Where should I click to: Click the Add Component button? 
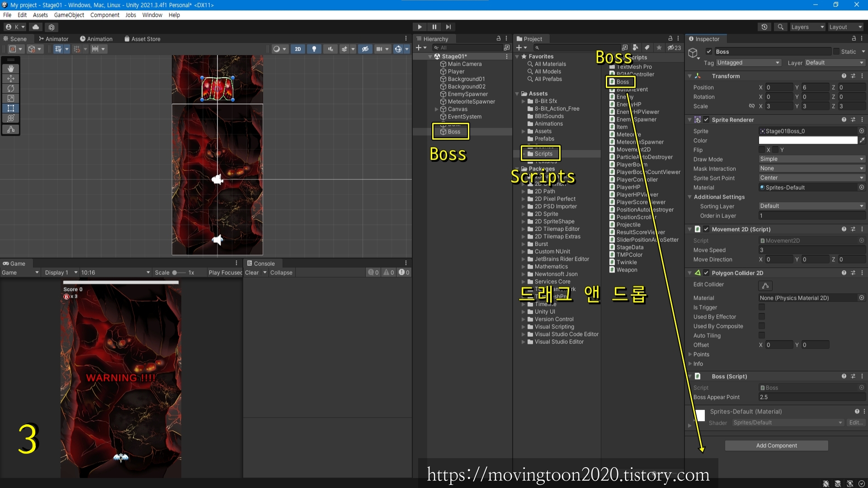[776, 446]
